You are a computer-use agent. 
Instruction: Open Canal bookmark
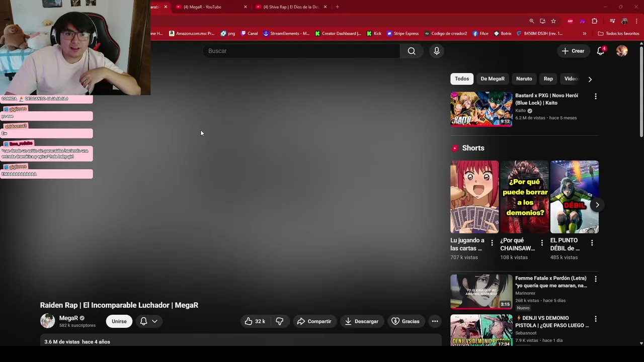click(250, 34)
